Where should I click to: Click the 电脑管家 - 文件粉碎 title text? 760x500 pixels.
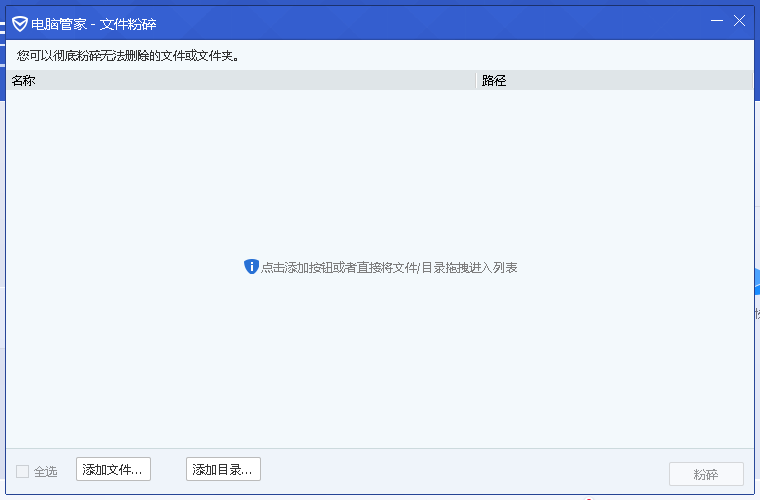[x=94, y=24]
